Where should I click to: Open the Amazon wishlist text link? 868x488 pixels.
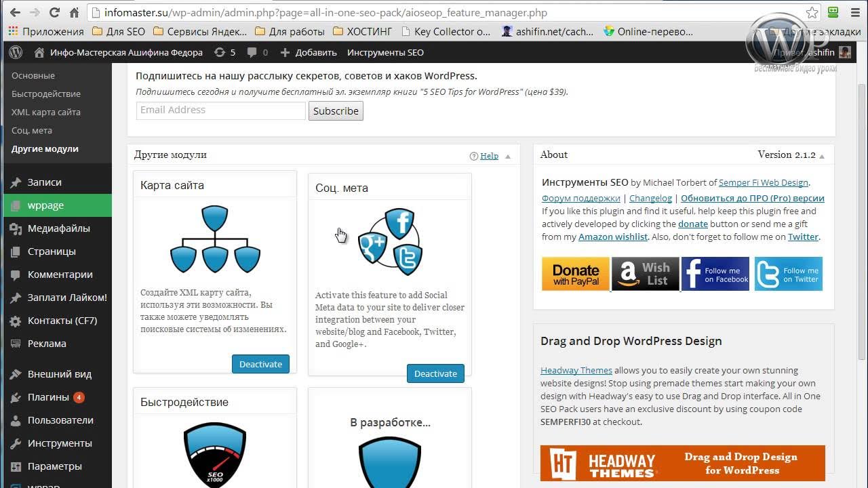pos(613,237)
